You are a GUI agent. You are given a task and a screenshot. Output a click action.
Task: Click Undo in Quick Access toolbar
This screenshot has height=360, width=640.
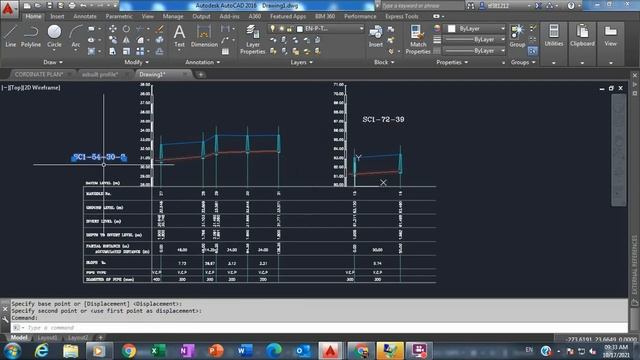coord(83,6)
